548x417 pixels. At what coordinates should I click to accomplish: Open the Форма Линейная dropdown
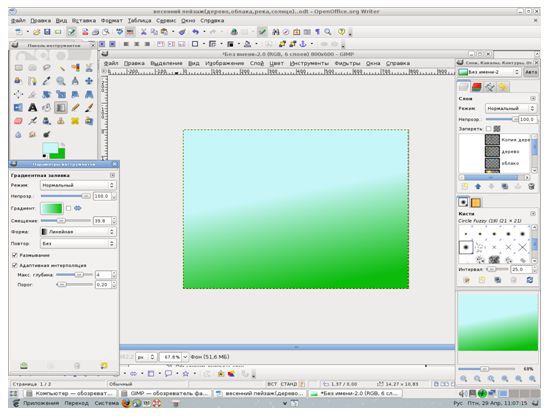tap(78, 232)
